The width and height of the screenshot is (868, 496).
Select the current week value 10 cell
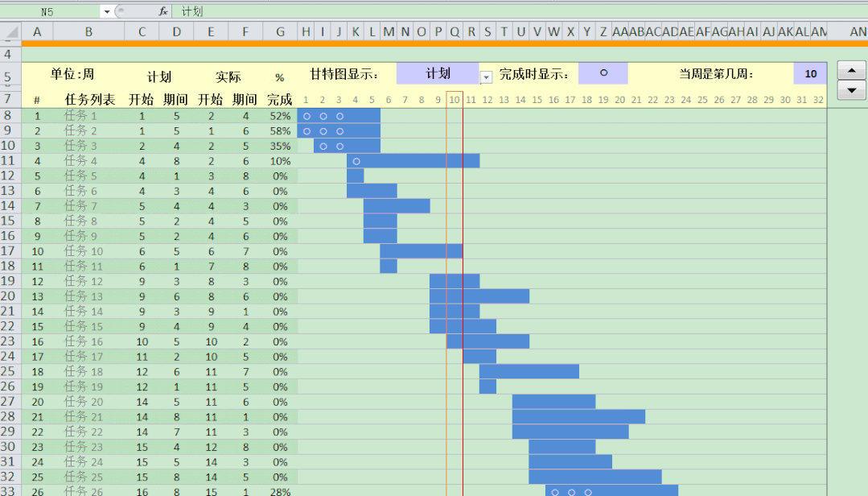(x=810, y=74)
